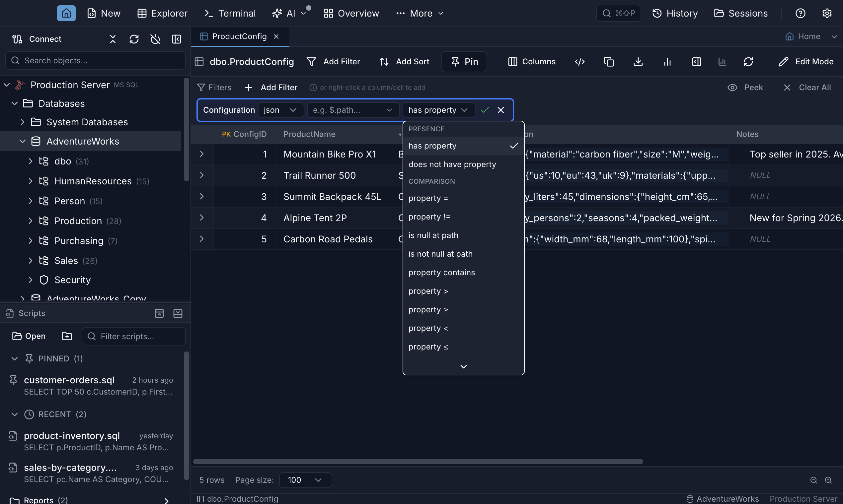Open the History panel
The image size is (843, 504).
[675, 13]
